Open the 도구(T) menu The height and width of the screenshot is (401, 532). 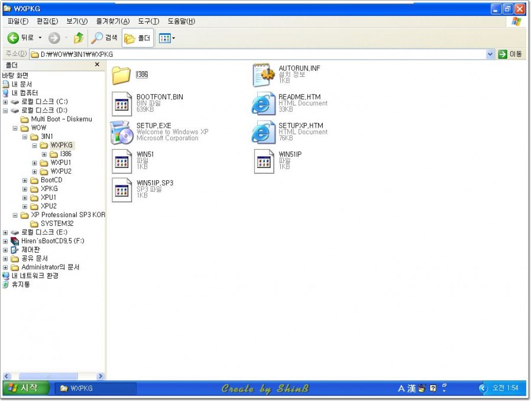(x=148, y=21)
